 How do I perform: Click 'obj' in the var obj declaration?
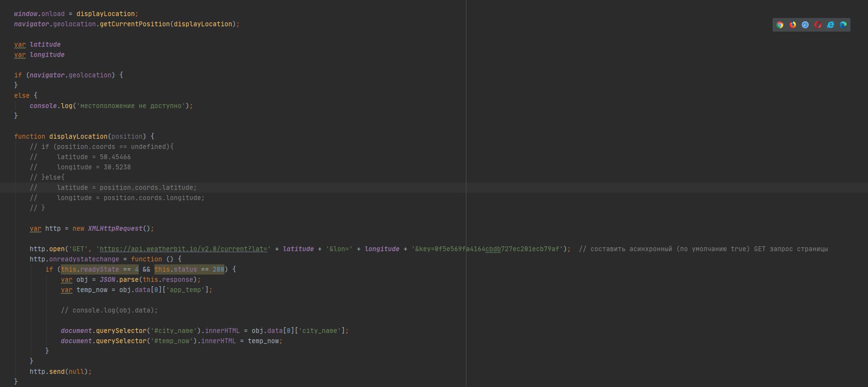coord(82,279)
